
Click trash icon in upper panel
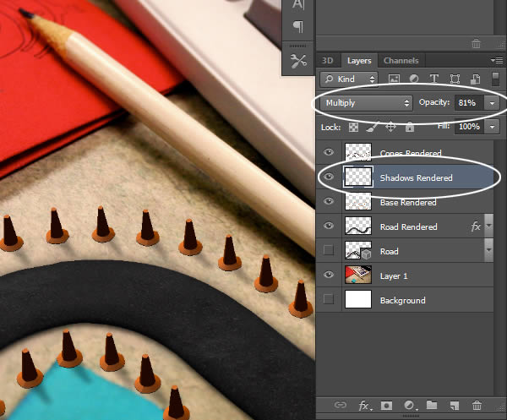pos(476,43)
